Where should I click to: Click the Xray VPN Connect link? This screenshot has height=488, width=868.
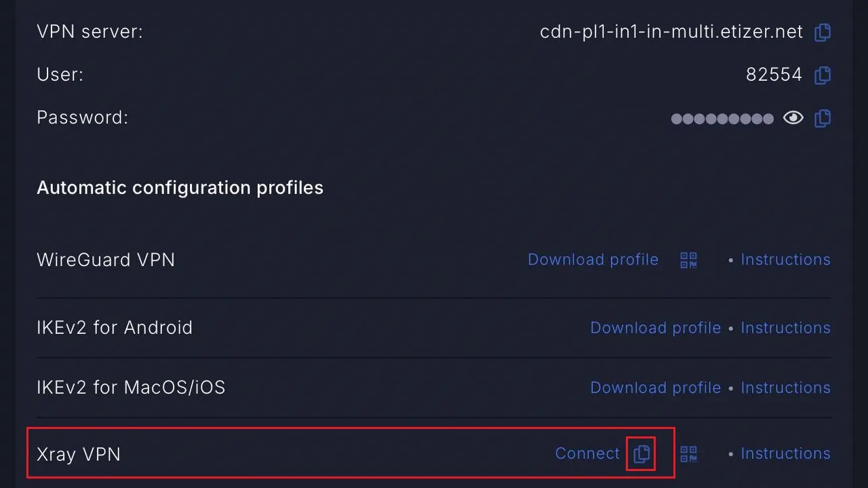[x=587, y=453]
